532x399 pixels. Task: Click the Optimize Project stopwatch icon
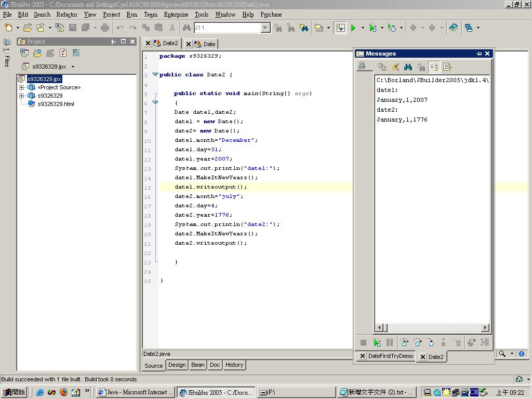[x=392, y=28]
